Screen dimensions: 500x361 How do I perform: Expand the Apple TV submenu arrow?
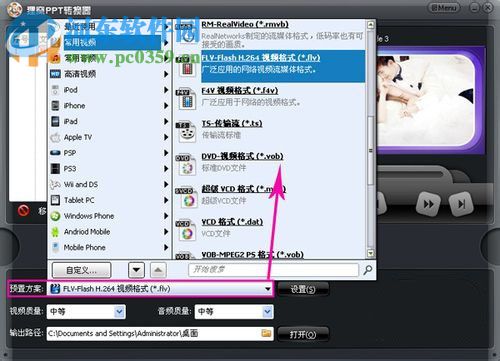166,137
